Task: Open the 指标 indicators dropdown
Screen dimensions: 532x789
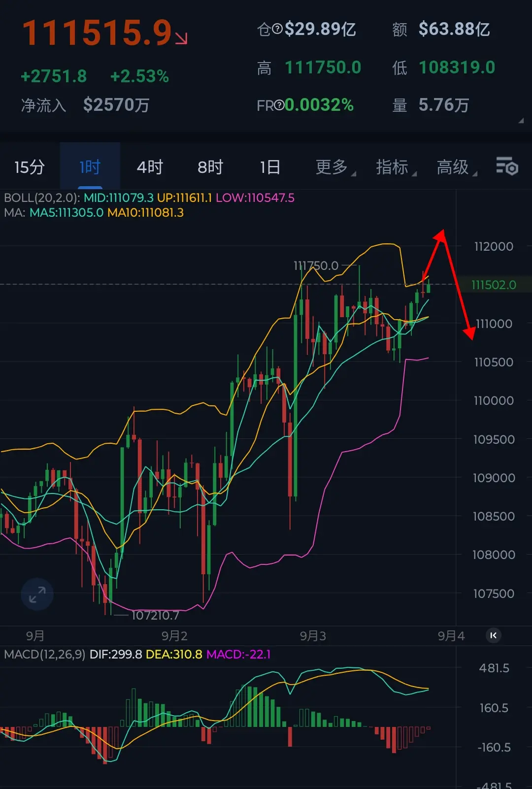Action: [x=396, y=167]
